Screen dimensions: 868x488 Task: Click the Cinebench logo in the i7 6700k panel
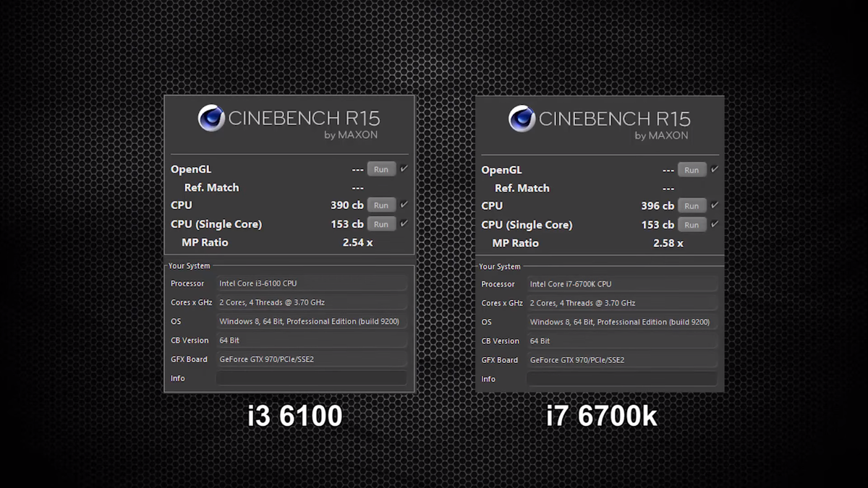[x=522, y=119]
